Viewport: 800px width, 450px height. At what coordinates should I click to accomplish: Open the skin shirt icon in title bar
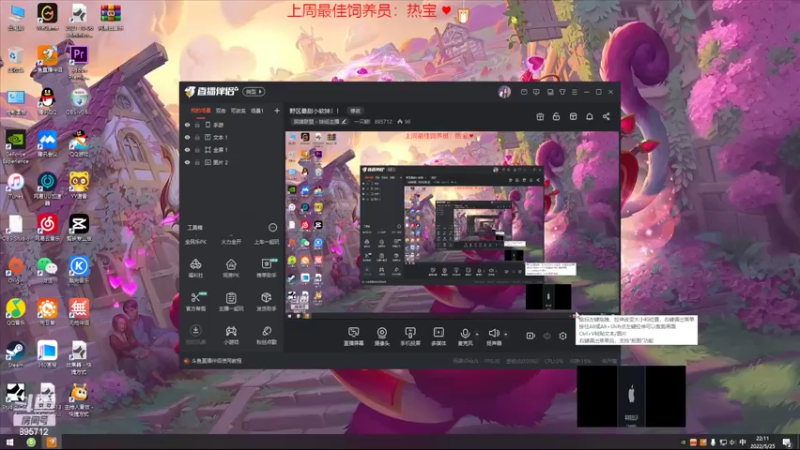pyautogui.click(x=562, y=92)
